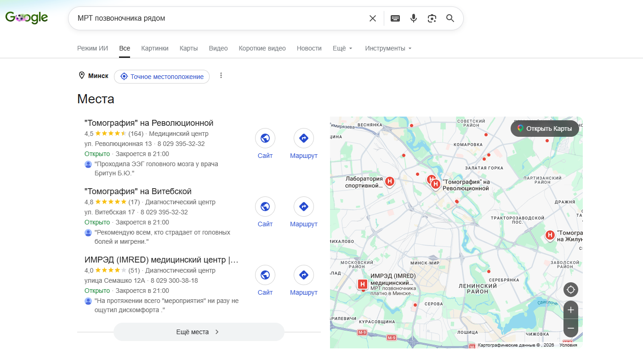This screenshot has width=643, height=364.
Task: Open the on-screen keyboard input tool
Action: [x=395, y=18]
